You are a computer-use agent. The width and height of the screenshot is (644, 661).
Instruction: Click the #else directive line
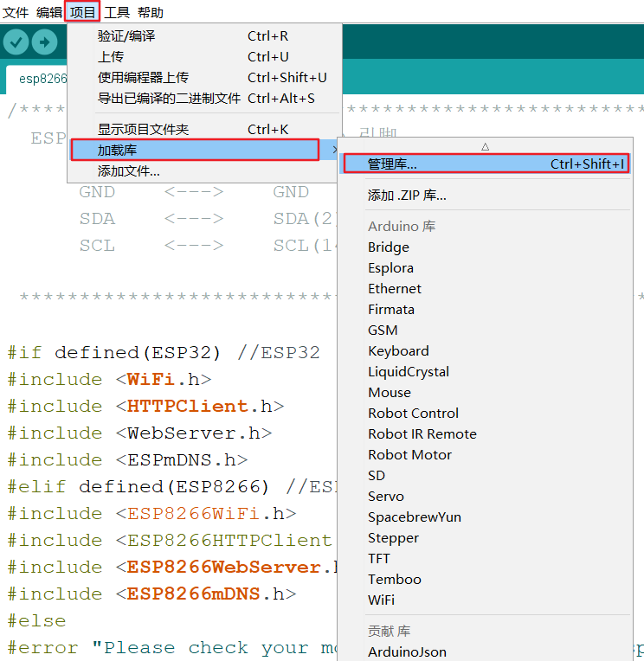36,621
